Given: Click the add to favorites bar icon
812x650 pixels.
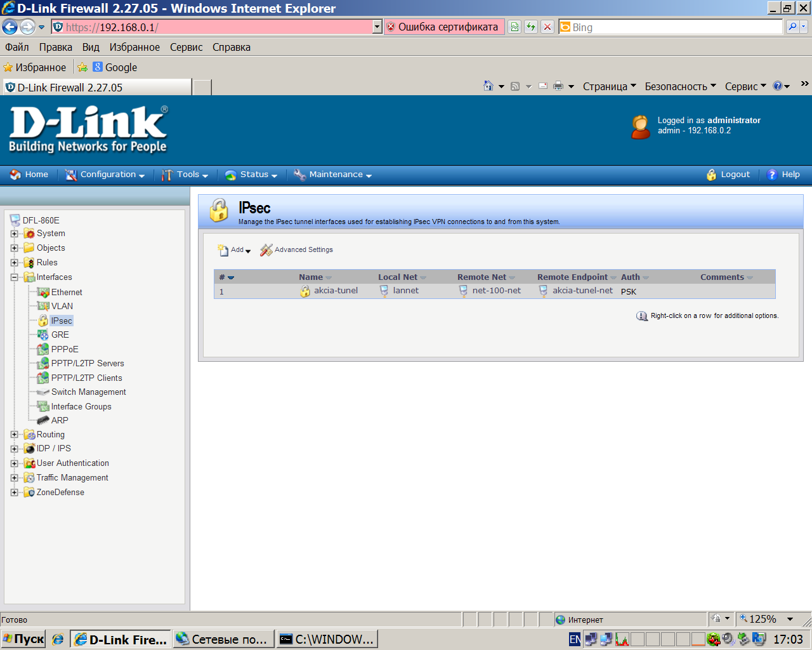Looking at the screenshot, I should (82, 67).
